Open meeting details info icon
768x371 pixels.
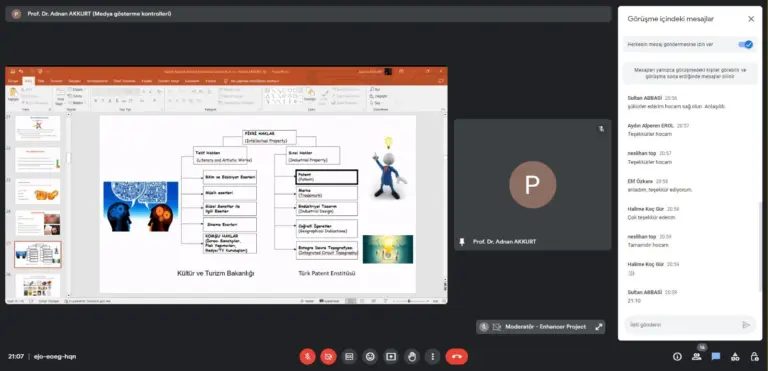677,357
